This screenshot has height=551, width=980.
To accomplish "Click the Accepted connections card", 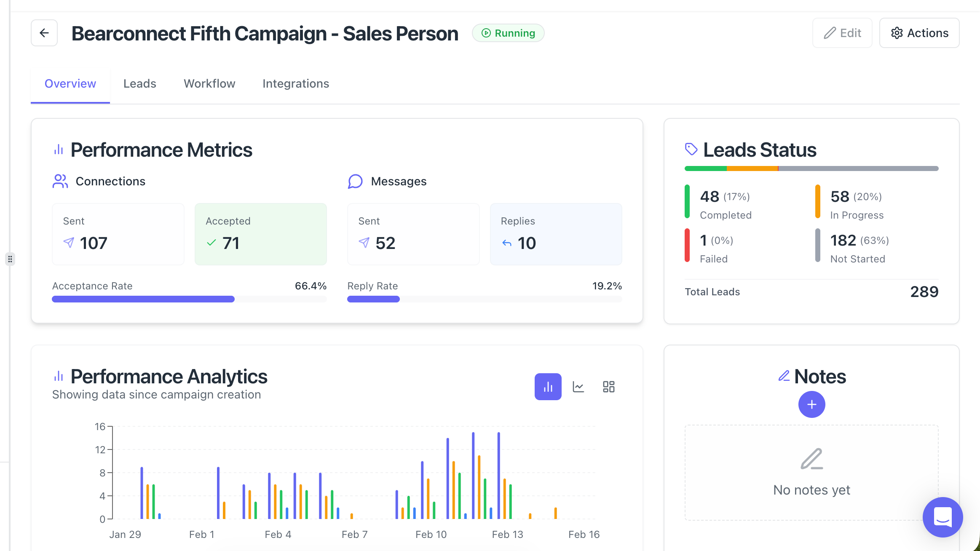I will pos(260,234).
